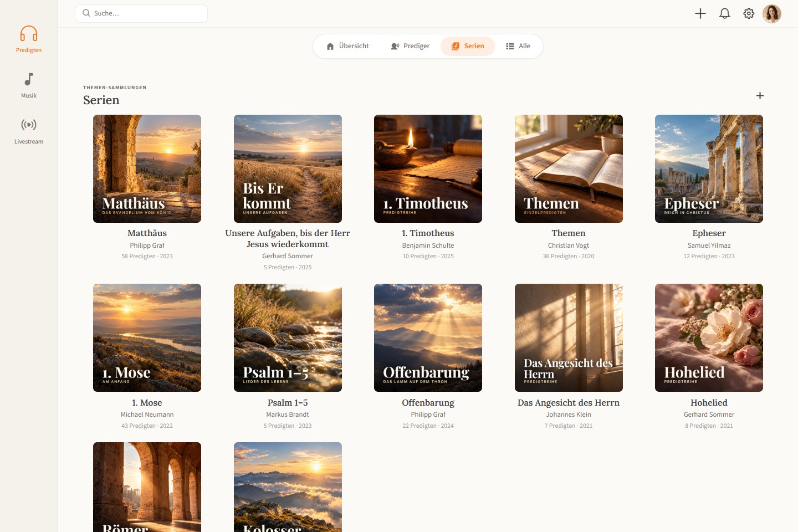This screenshot has width=798, height=532.
Task: Select the Serien tab
Action: tap(468, 46)
